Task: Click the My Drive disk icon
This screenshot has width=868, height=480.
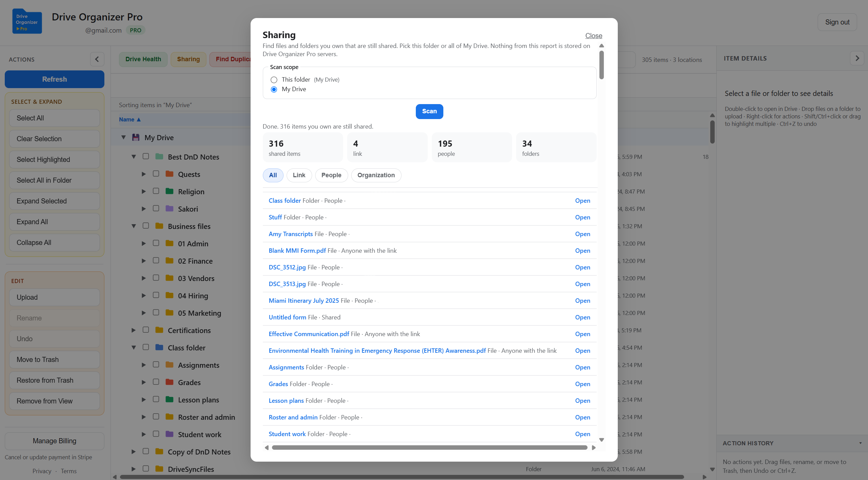Action: point(136,137)
